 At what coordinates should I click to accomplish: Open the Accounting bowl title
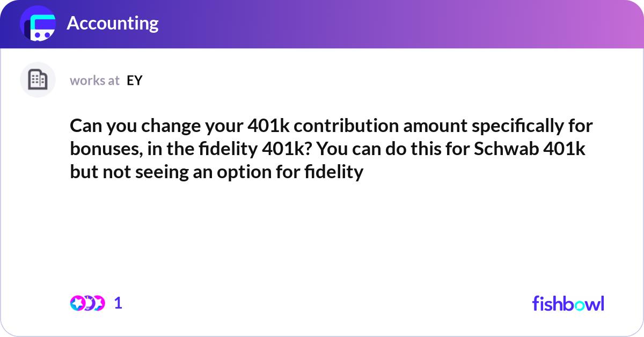(113, 24)
